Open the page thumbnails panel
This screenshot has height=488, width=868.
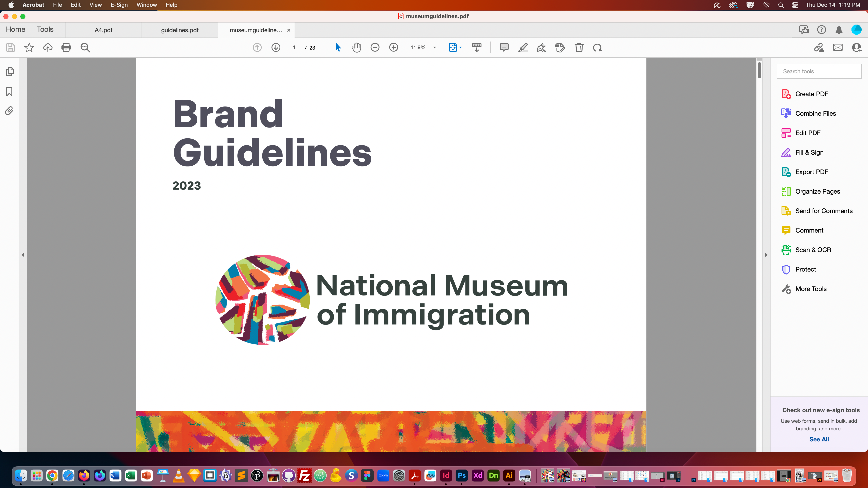(10, 71)
